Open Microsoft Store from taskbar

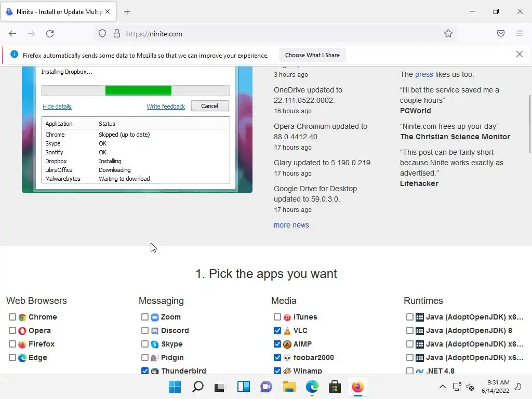[335, 387]
